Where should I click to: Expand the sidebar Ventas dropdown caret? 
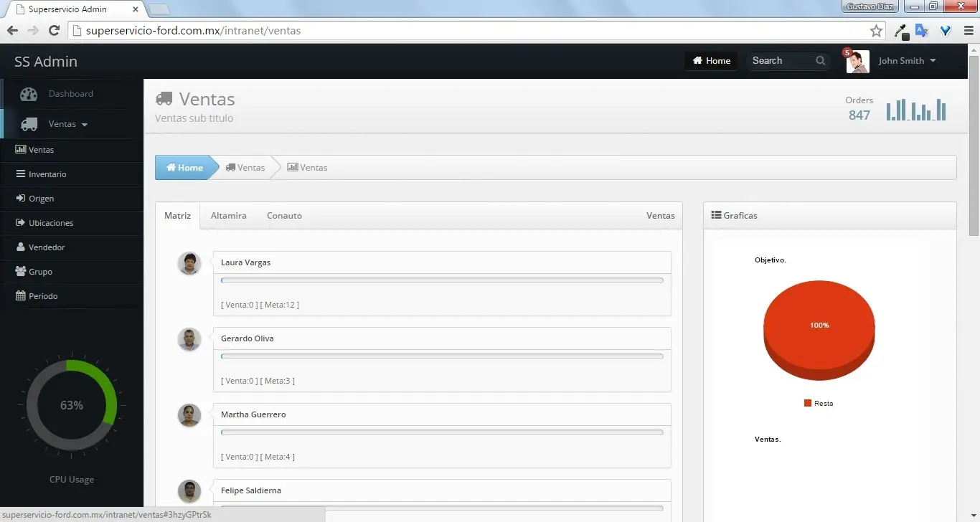[85, 125]
